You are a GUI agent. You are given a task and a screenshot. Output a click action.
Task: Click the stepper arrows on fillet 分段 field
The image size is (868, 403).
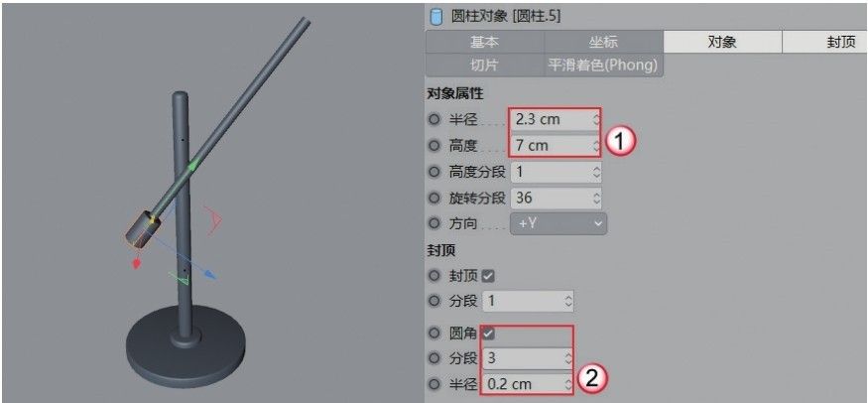click(568, 358)
